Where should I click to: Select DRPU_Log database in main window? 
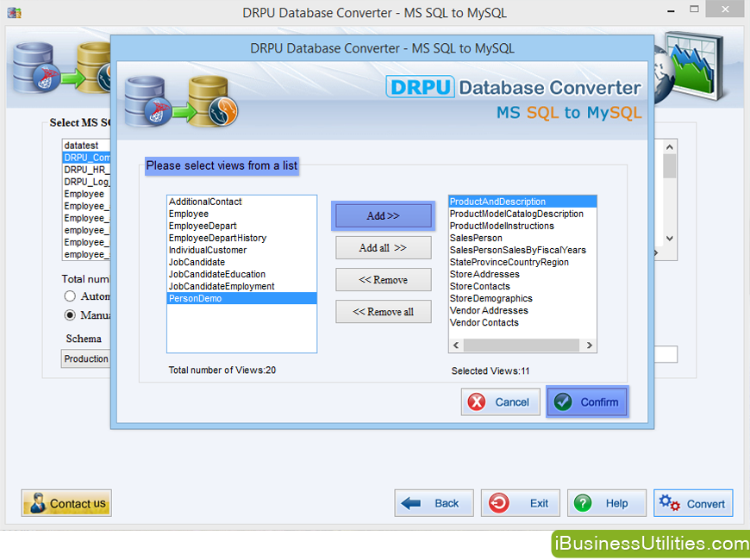[x=86, y=182]
